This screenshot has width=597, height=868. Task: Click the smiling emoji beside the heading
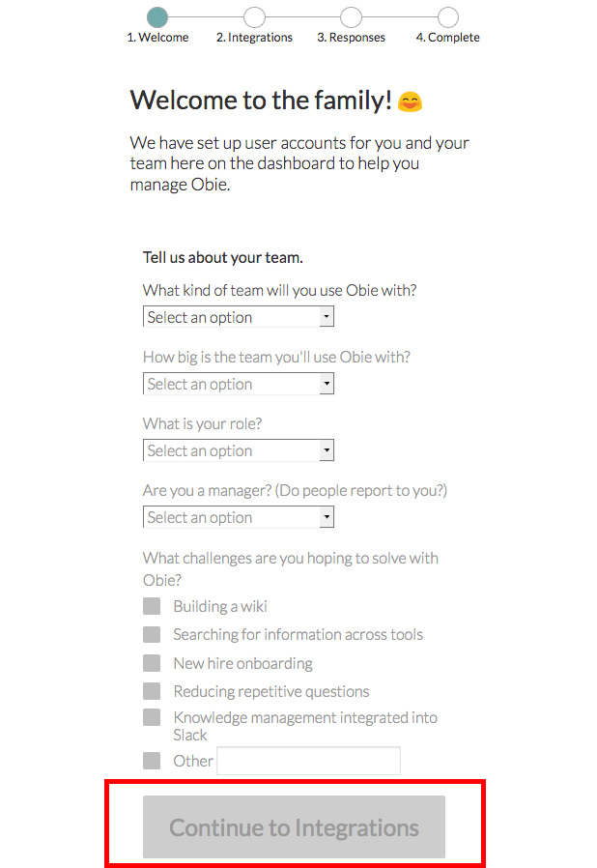tap(411, 101)
